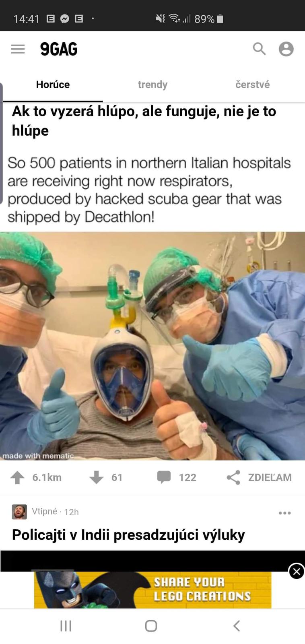Open the comments bubble with 122
305x644 pixels.
tap(164, 477)
